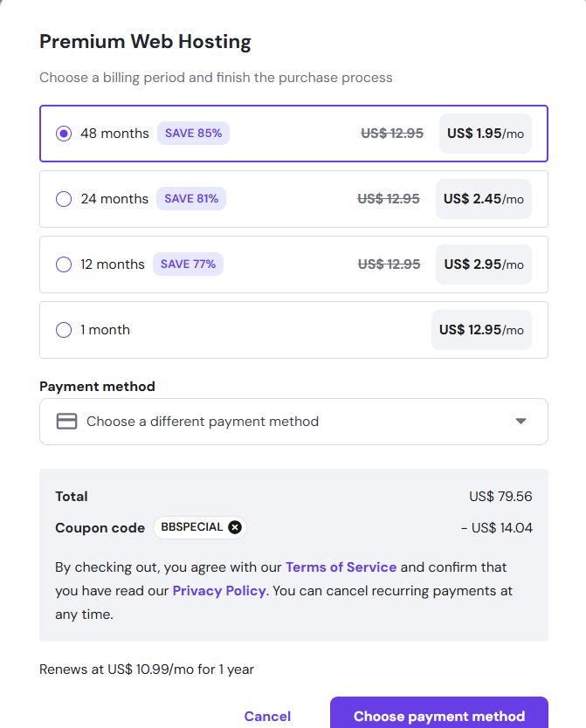Click the Choose payment method button
The image size is (586, 728).
point(438,716)
